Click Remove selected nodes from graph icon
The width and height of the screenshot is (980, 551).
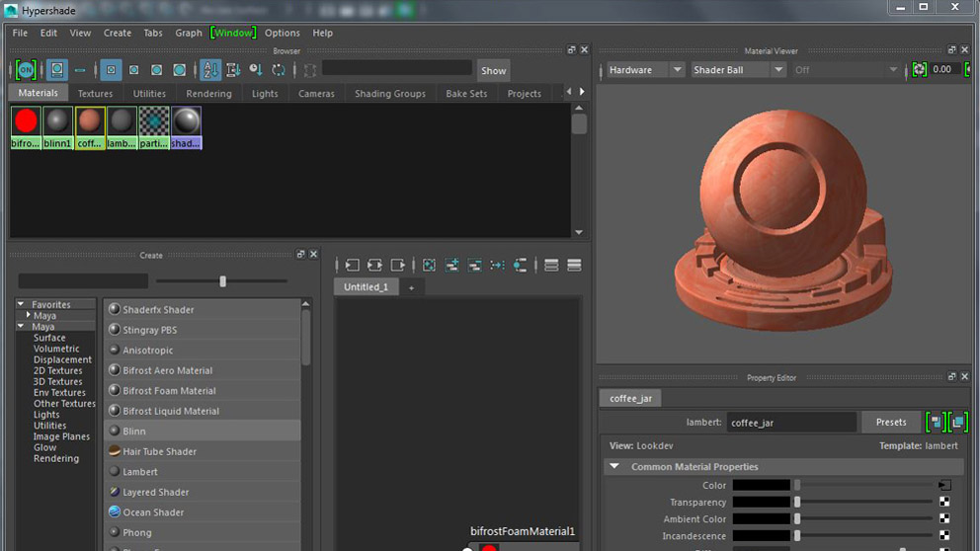[x=475, y=265]
